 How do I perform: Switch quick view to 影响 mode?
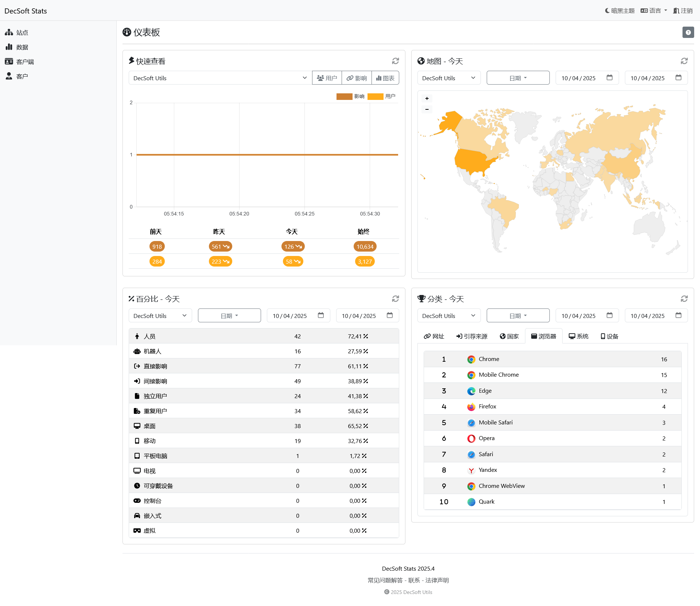pos(357,78)
